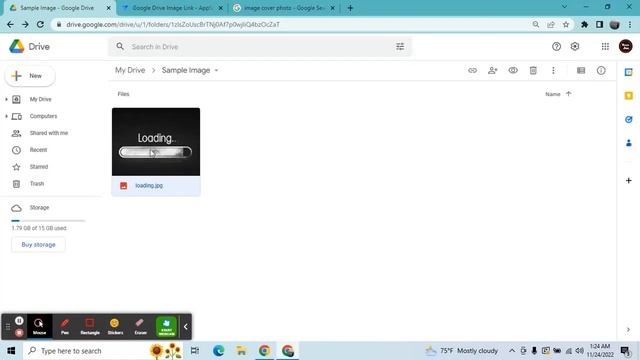Click the Name sort label
This screenshot has width=640, height=360.
tap(553, 94)
